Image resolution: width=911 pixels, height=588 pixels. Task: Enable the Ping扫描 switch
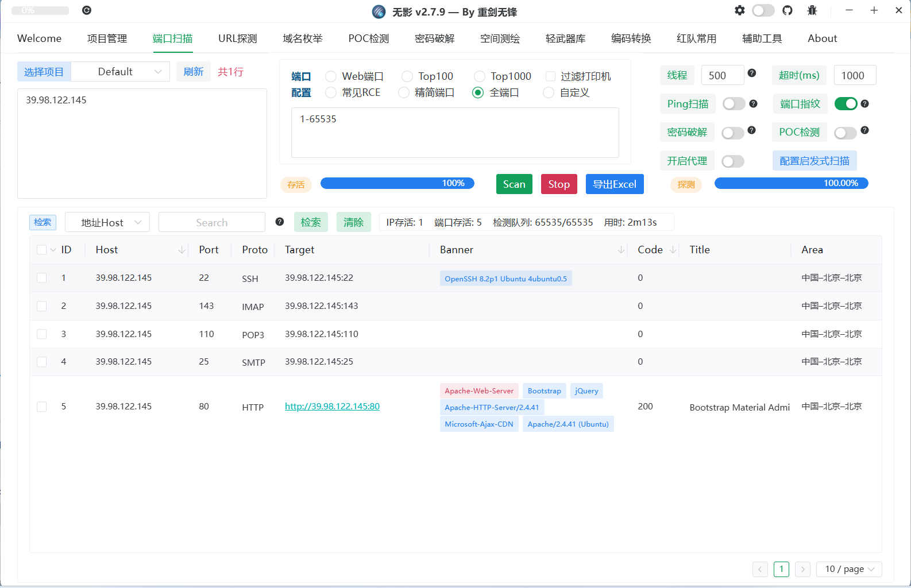(734, 103)
